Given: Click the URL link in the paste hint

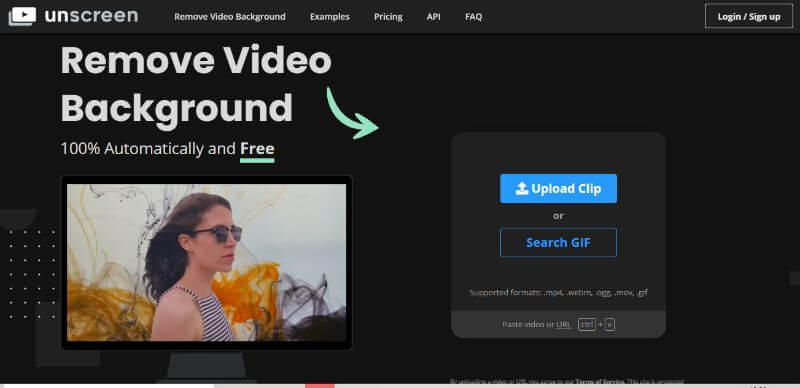Looking at the screenshot, I should (563, 324).
